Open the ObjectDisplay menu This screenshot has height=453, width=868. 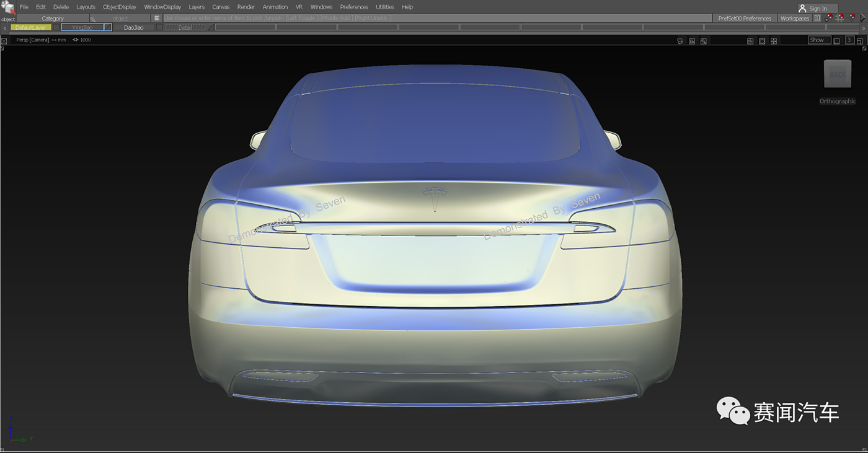tap(120, 7)
